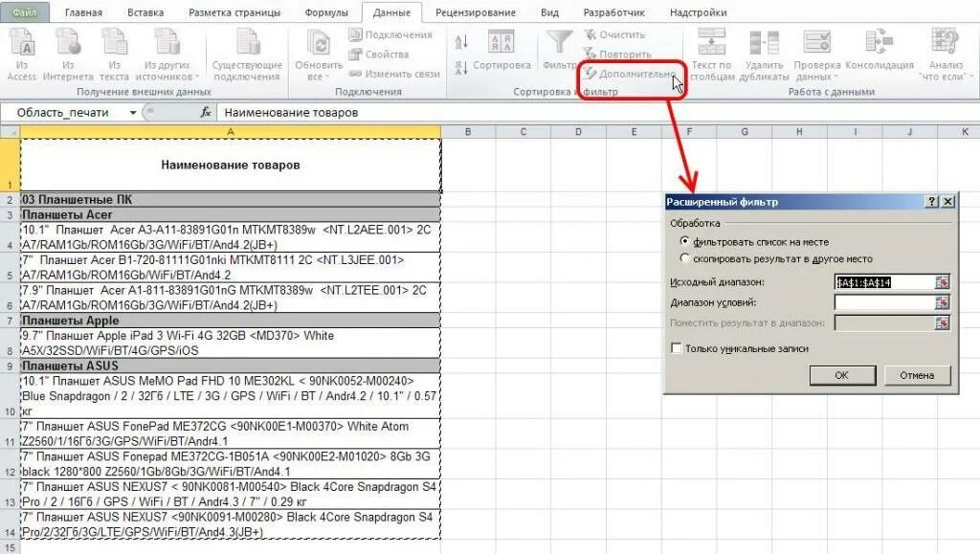Sort descending Z to A icon
This screenshot has height=554, width=980.
coord(461,67)
